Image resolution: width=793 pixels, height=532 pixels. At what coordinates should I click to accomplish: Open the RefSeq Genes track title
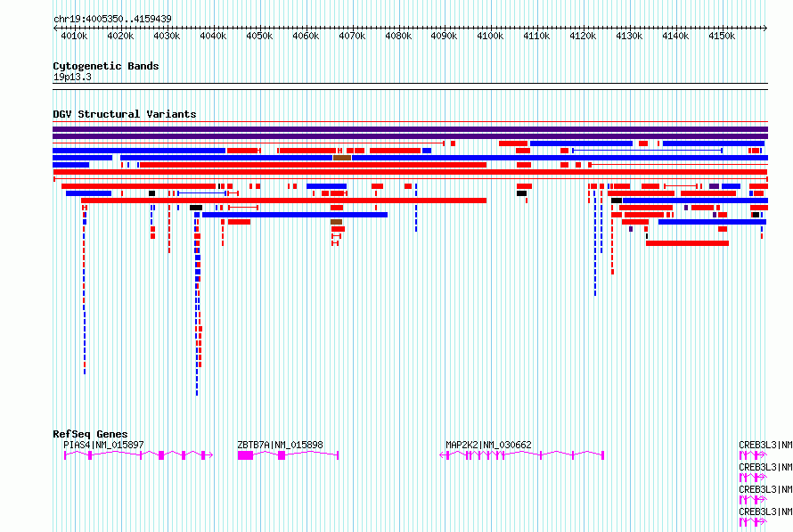tap(90, 434)
